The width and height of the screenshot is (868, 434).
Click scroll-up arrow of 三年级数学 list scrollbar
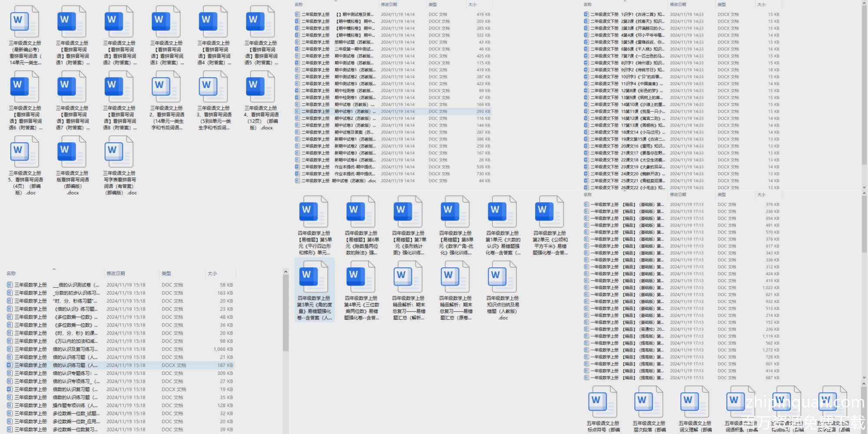[286, 272]
